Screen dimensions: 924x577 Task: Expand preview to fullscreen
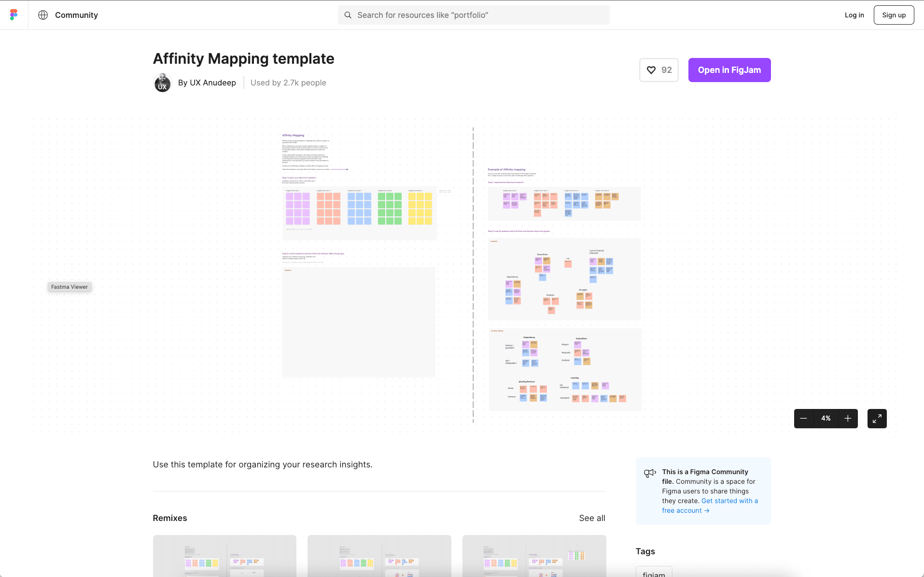point(877,419)
